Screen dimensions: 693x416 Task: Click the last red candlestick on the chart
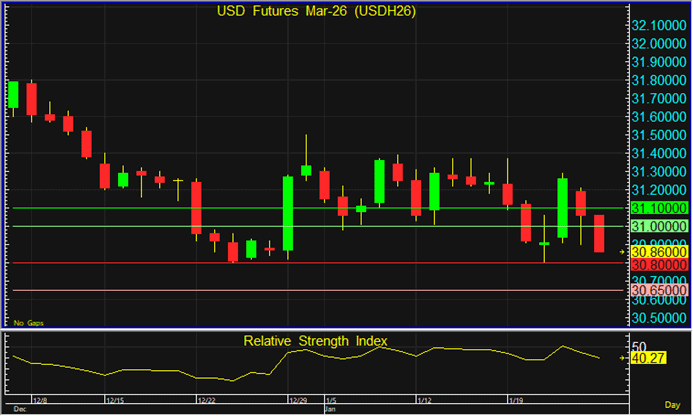coord(599,233)
